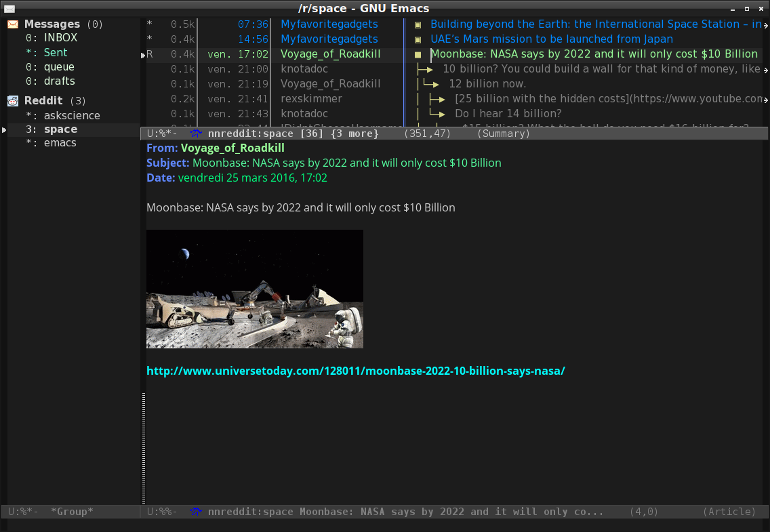
Task: Open the comment 'Do I hear 14 billion?'
Action: tap(508, 113)
